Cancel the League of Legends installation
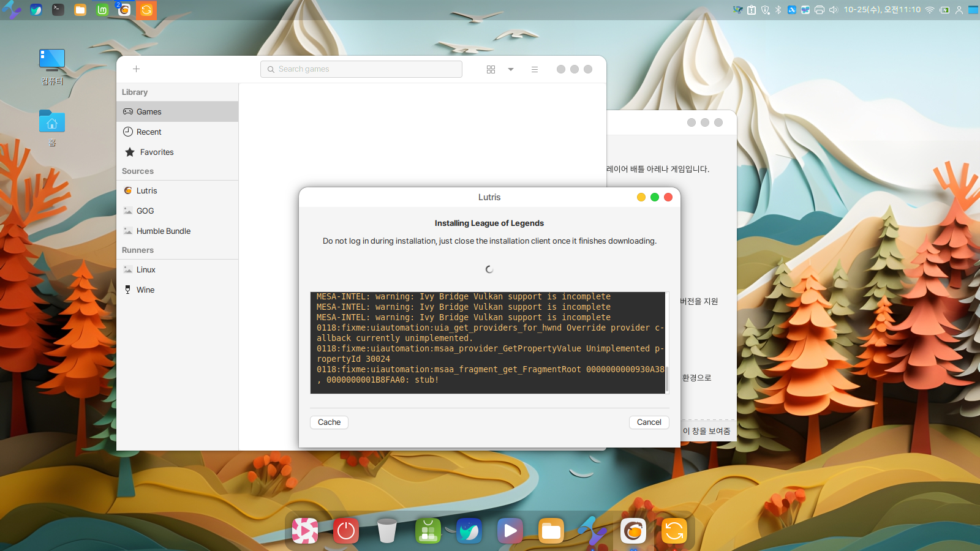This screenshot has width=980, height=551. click(x=649, y=422)
